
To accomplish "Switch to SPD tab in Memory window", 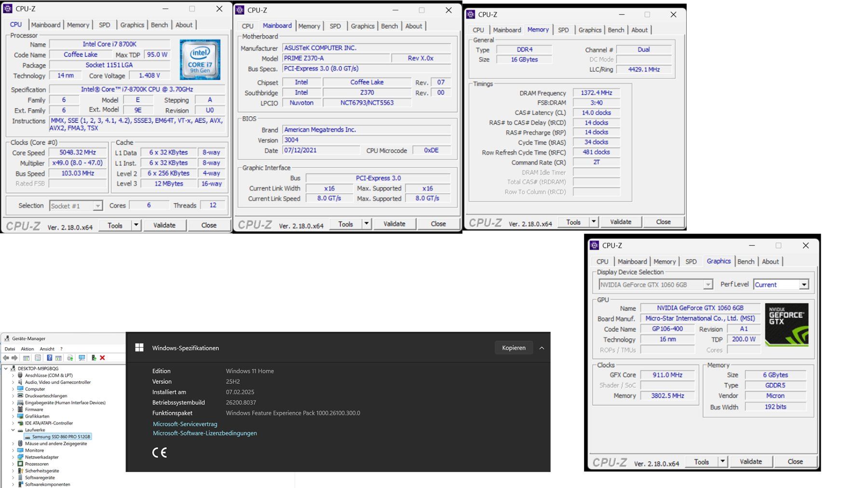I will [563, 30].
